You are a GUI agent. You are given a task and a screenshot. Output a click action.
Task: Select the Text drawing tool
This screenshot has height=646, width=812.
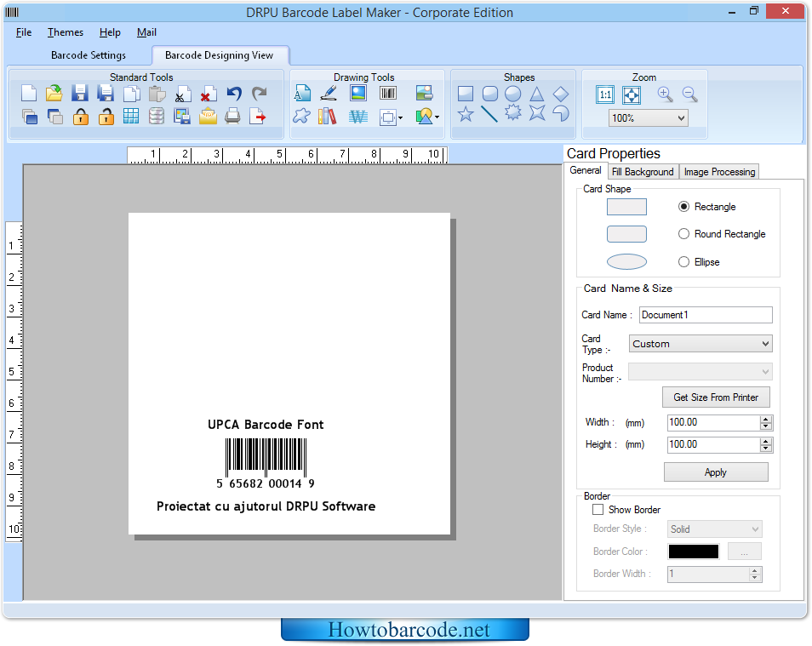(302, 94)
